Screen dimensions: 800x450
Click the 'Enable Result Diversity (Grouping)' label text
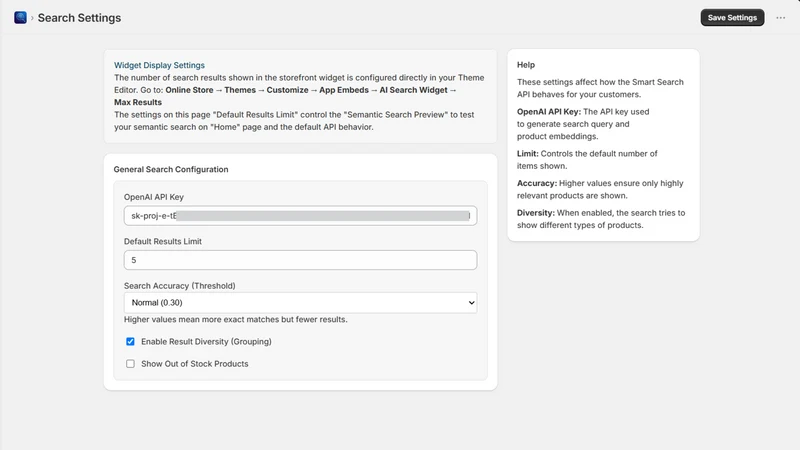[x=206, y=341]
